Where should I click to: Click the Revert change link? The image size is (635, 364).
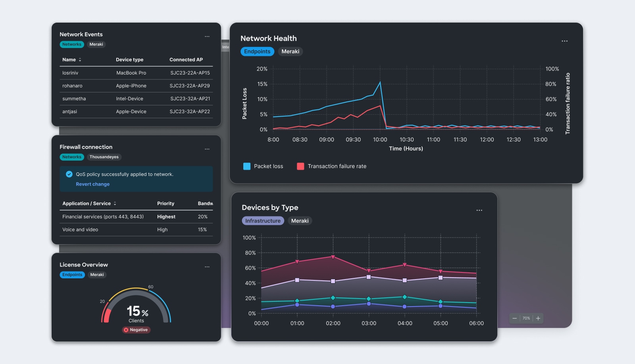[92, 184]
